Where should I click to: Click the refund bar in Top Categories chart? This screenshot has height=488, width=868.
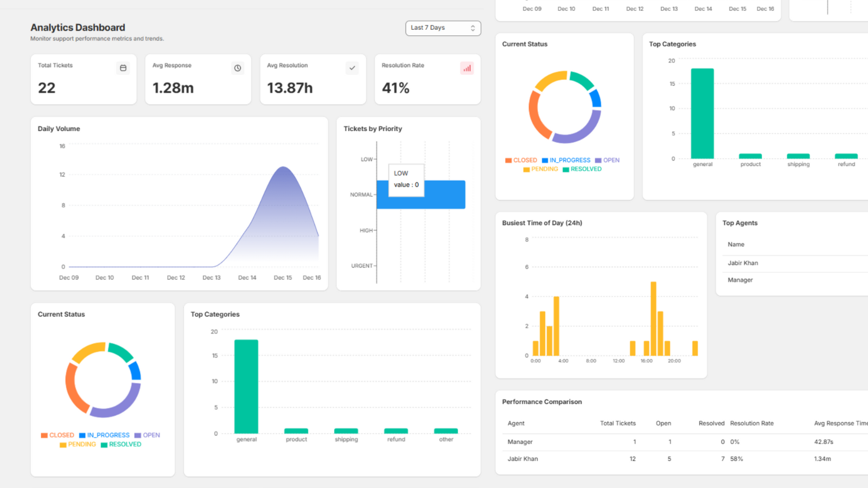[x=395, y=431]
